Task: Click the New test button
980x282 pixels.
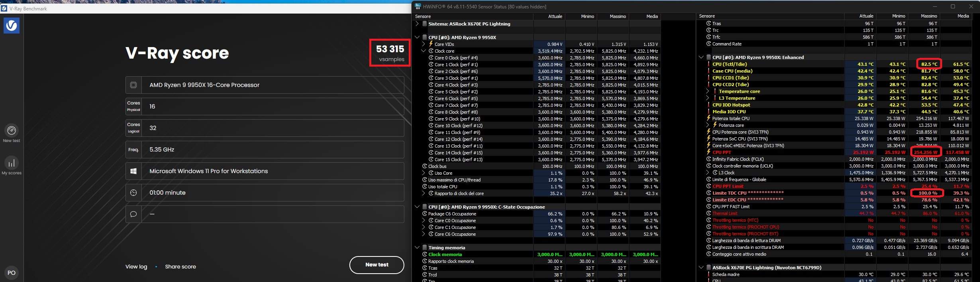Action: [376, 265]
